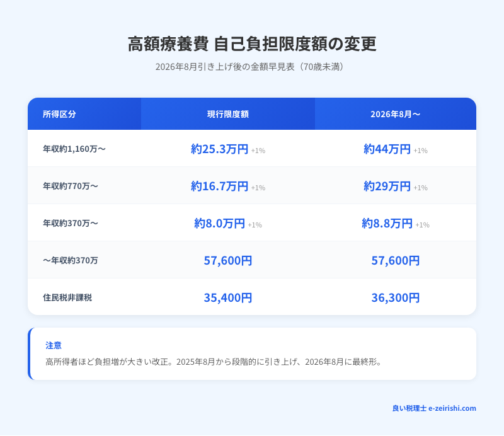Pick the 約29万円 value
This screenshot has width=504, height=436.
tap(387, 186)
